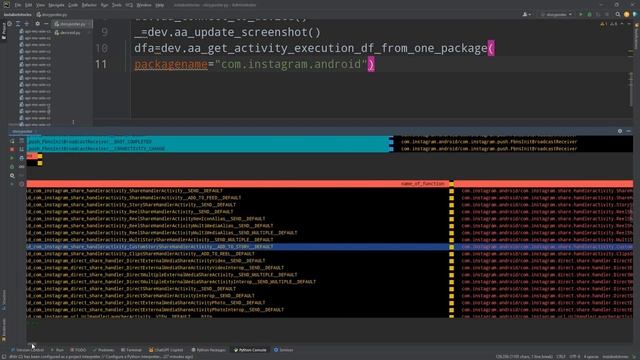640x360 pixels.
Task: Click the project name breadcrumb
Action: click(17, 15)
